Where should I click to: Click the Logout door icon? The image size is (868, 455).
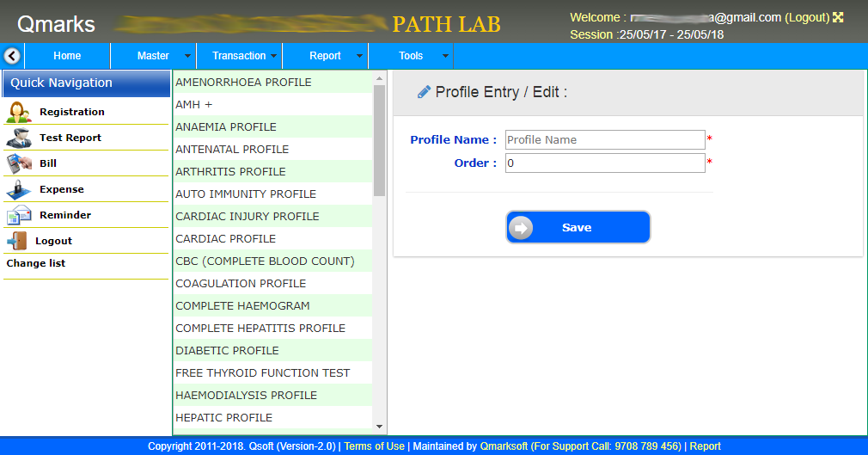pos(16,241)
